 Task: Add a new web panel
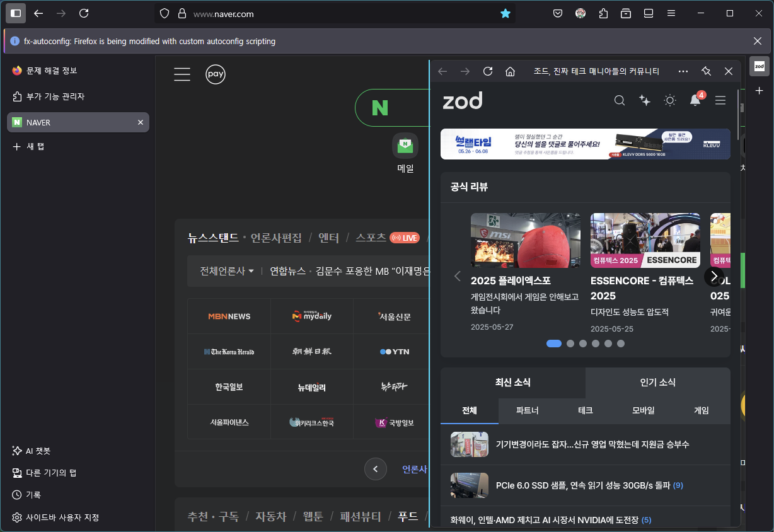[760, 91]
